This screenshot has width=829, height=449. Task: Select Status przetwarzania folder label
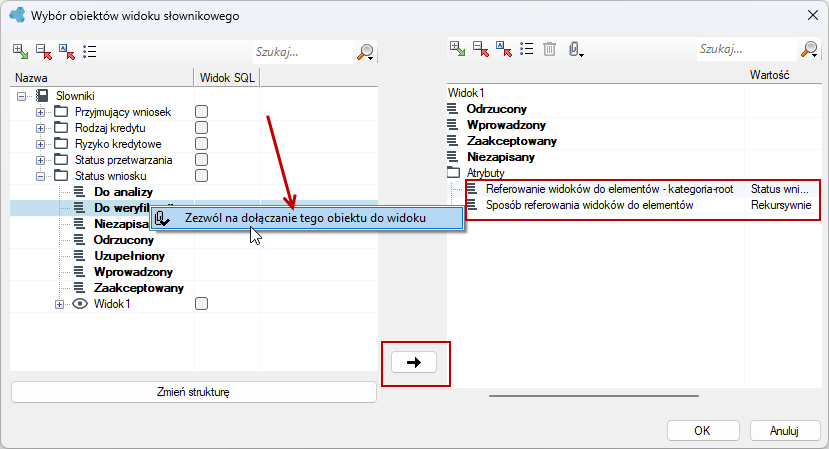tap(123, 160)
